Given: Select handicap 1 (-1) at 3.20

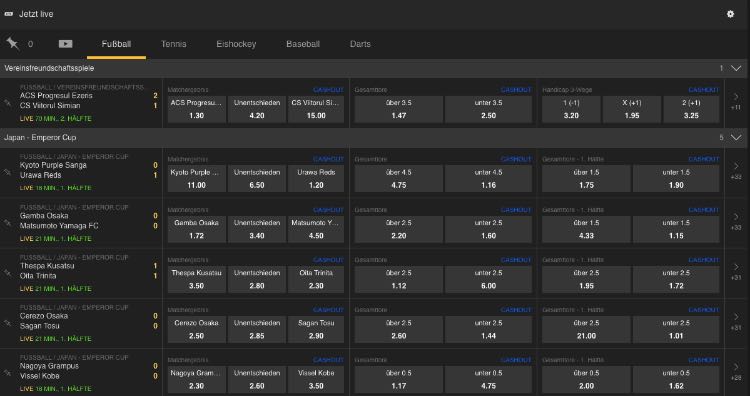Looking at the screenshot, I should pyautogui.click(x=571, y=109).
